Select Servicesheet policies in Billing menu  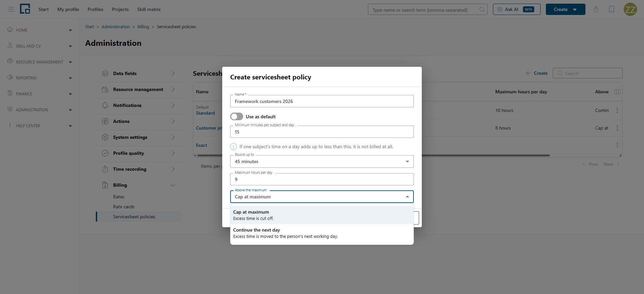click(x=139, y=217)
